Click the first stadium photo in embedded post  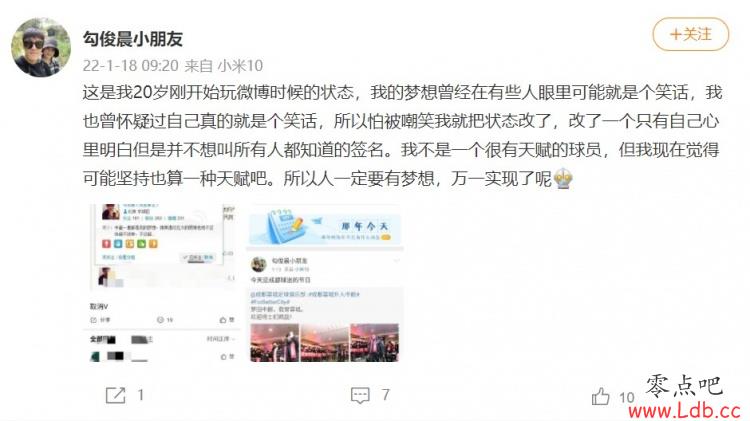click(275, 343)
